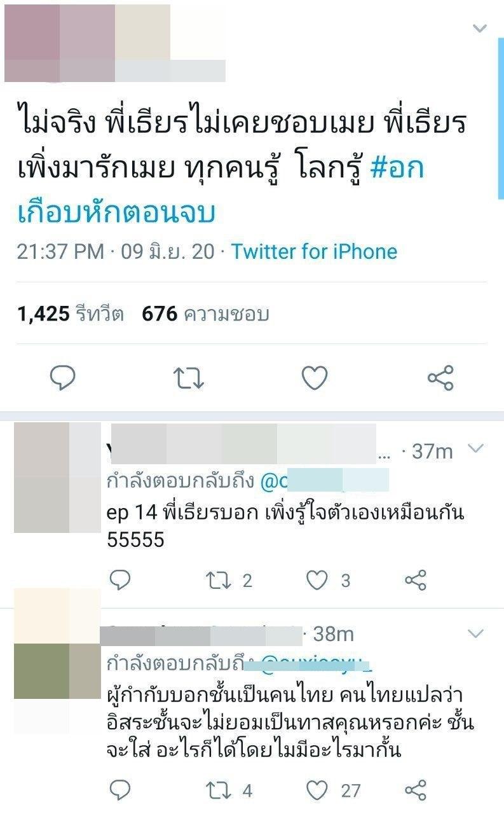Retweet the main tweet
This screenshot has width=504, height=814.
click(189, 378)
